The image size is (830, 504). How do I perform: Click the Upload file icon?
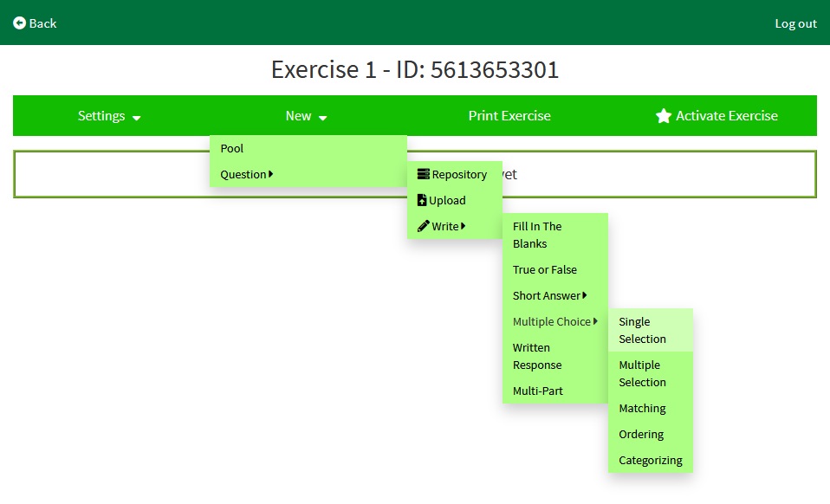click(422, 200)
